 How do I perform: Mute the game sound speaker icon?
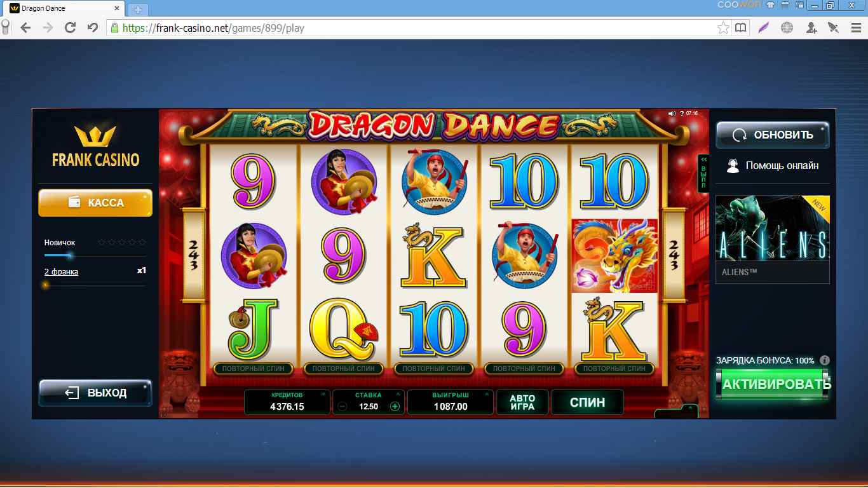coord(672,113)
